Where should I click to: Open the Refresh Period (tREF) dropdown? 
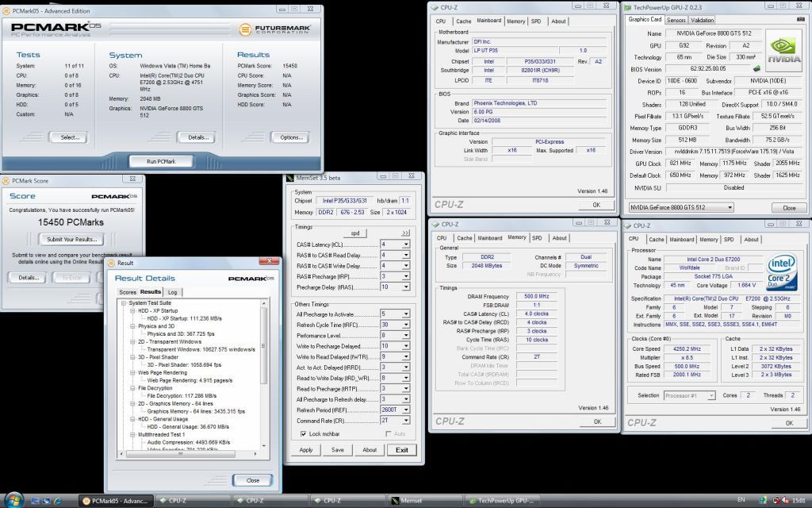tap(406, 410)
